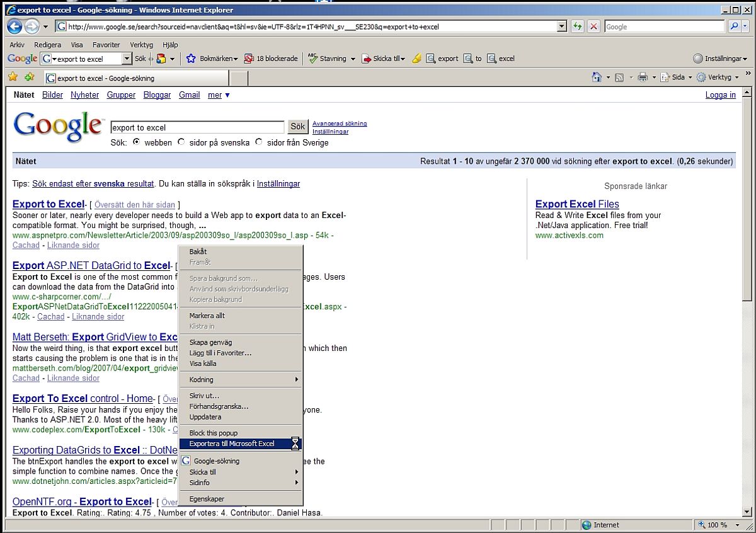Click the find 'excel' word button
The height and width of the screenshot is (533, 756).
pos(501,59)
